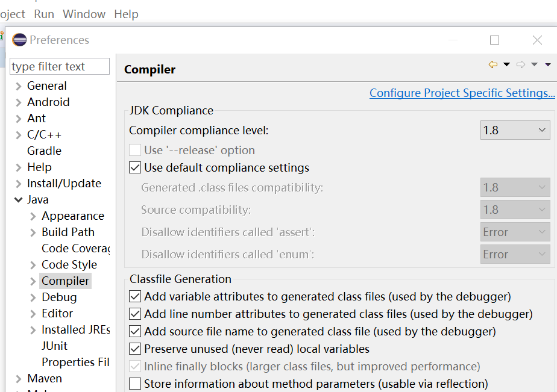The height and width of the screenshot is (392, 557).
Task: Open the Window menu
Action: coord(84,14)
